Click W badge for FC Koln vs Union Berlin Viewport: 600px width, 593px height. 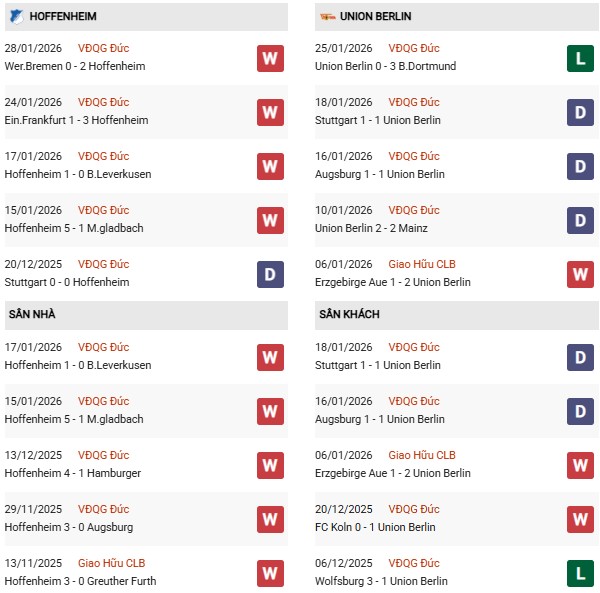click(580, 519)
